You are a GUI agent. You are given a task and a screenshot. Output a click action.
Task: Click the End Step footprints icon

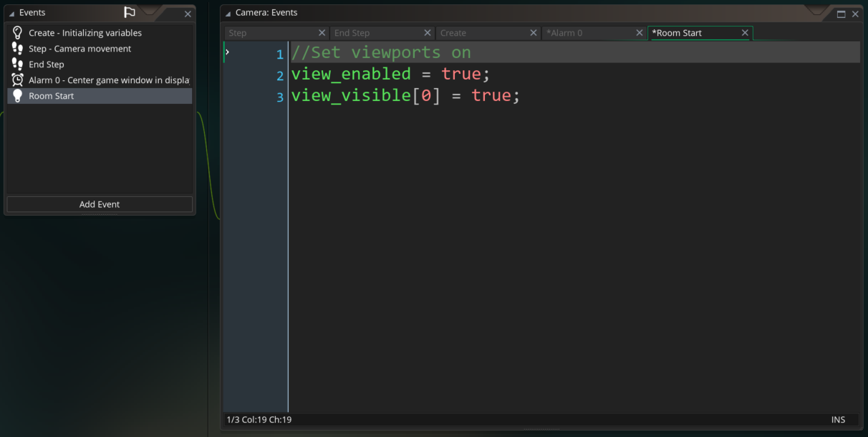(18, 64)
